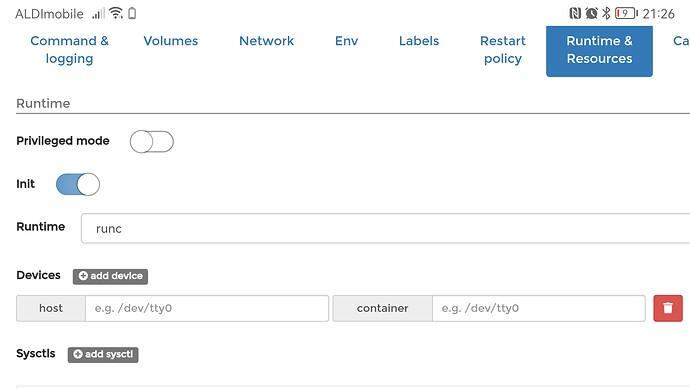Image resolution: width=690 pixels, height=388 pixels.
Task: Tap the Bluetooth status icon
Action: click(606, 13)
